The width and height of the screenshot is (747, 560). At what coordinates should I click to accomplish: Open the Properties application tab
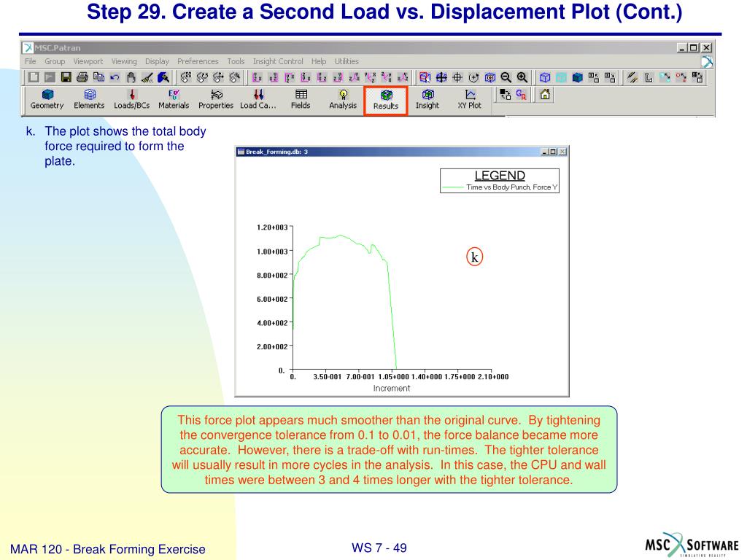[x=216, y=99]
